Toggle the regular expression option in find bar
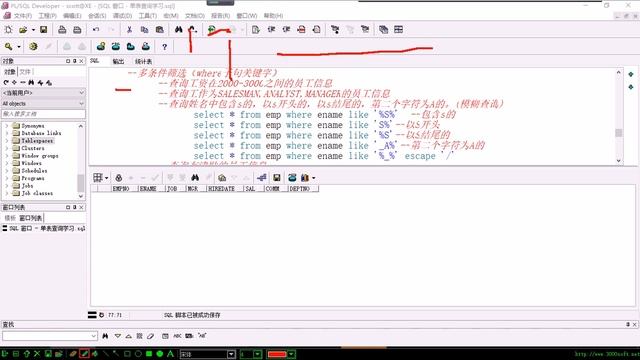The width and height of the screenshot is (640, 360). coord(202,336)
